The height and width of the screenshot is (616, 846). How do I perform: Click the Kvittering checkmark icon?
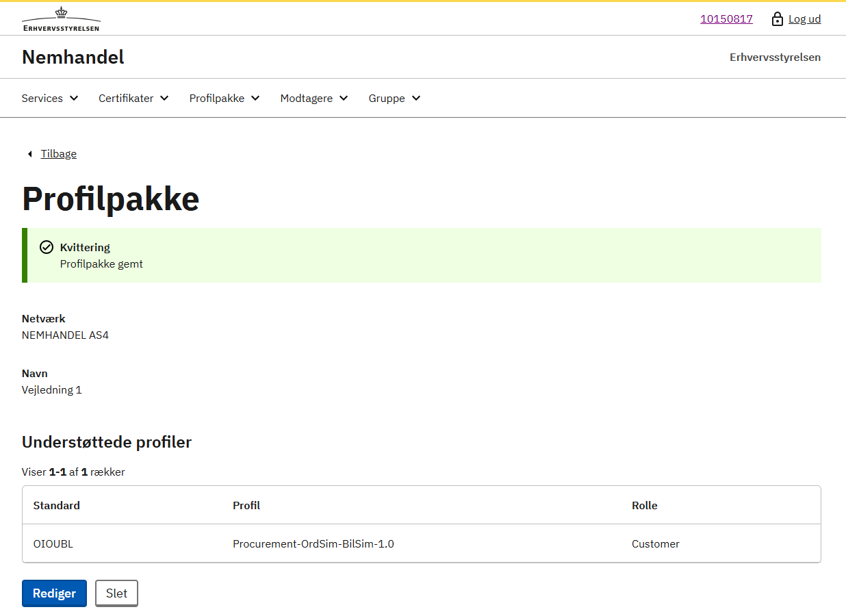[47, 247]
